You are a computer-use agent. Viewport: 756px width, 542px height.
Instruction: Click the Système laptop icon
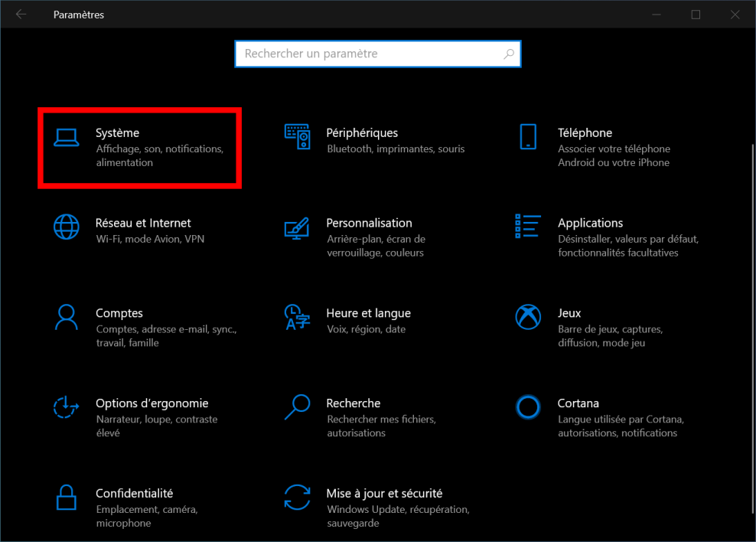point(67,136)
